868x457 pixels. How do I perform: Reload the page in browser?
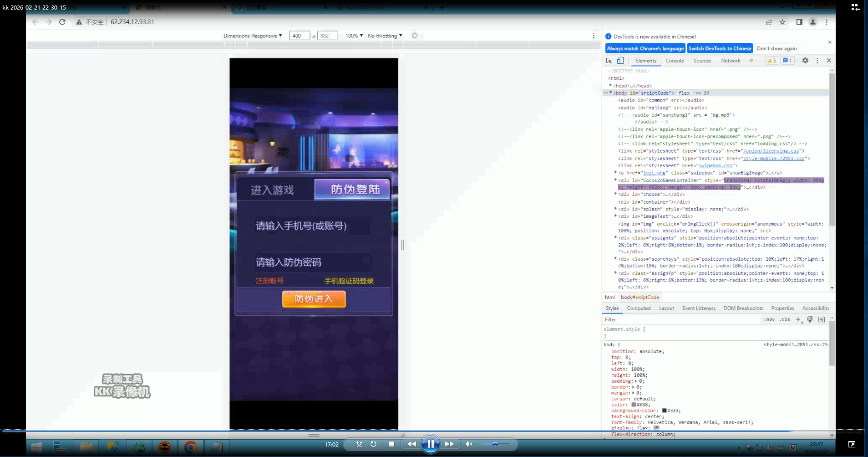62,22
